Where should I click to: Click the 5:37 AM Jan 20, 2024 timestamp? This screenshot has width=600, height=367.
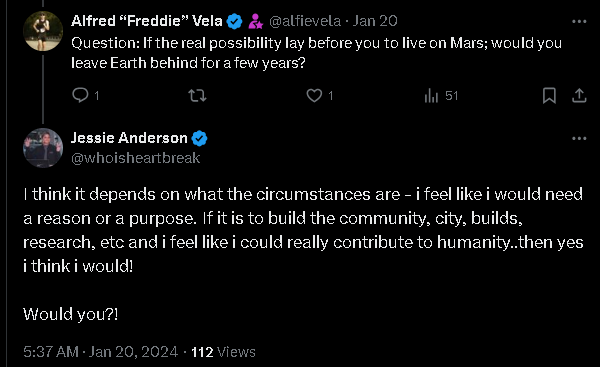coord(100,352)
